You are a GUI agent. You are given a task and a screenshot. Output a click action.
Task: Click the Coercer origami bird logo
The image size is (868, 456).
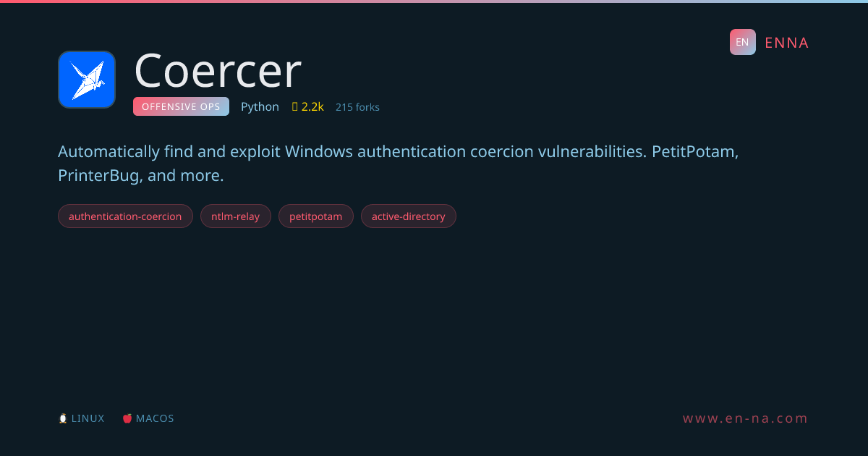pos(87,80)
